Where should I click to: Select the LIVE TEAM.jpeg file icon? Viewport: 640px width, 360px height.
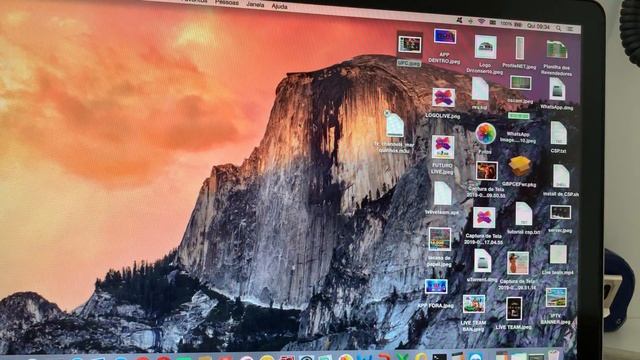pos(514,308)
